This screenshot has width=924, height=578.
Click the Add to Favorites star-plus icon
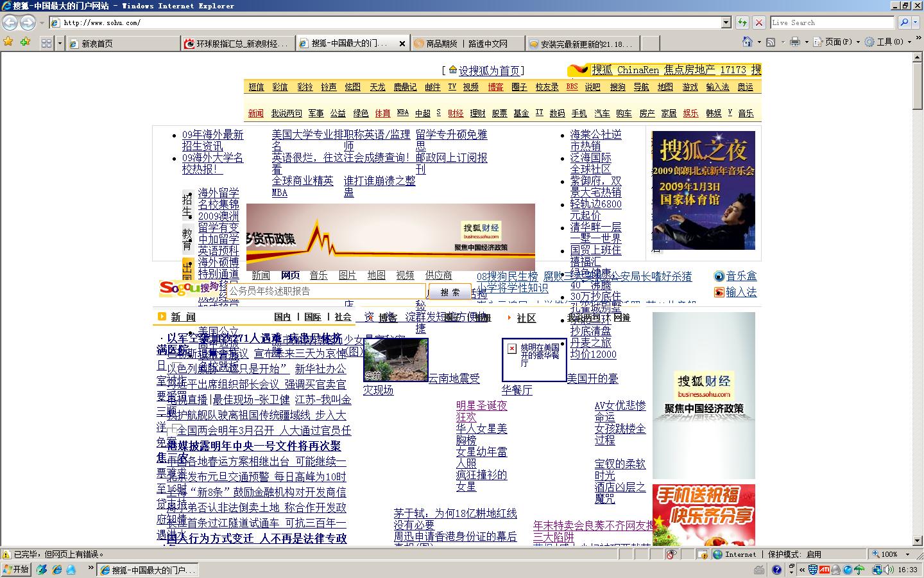25,42
